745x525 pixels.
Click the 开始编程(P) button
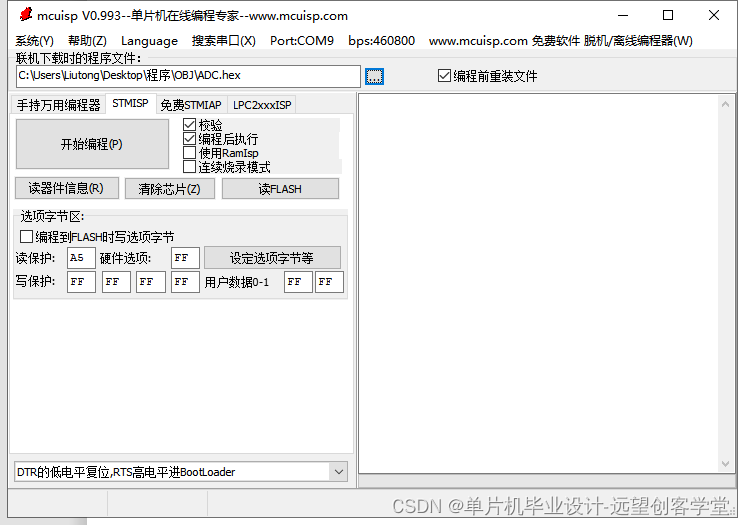pos(92,144)
